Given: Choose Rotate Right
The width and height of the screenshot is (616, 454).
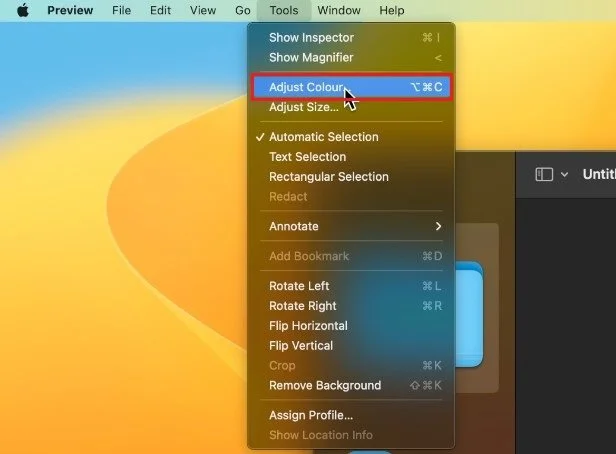Looking at the screenshot, I should [x=352, y=306].
